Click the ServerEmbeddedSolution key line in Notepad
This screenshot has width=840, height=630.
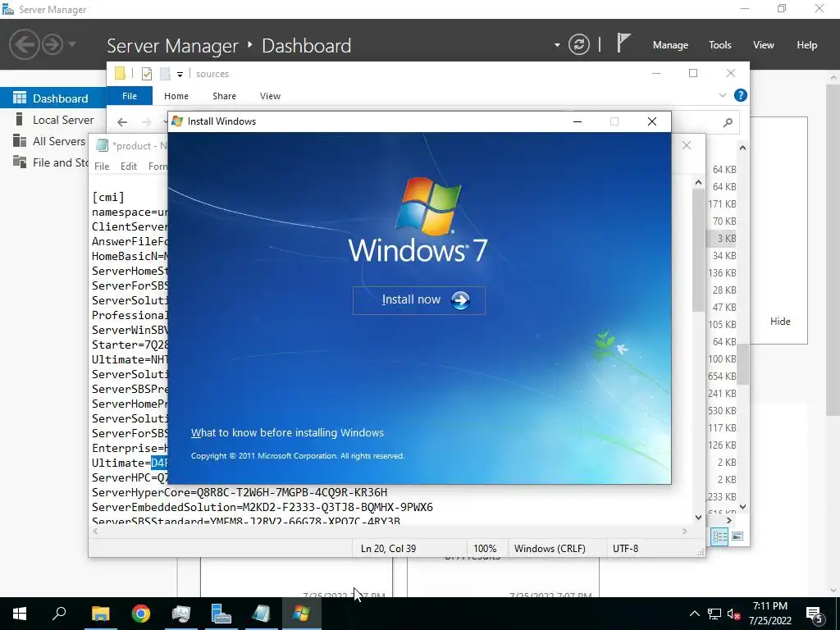coord(262,507)
